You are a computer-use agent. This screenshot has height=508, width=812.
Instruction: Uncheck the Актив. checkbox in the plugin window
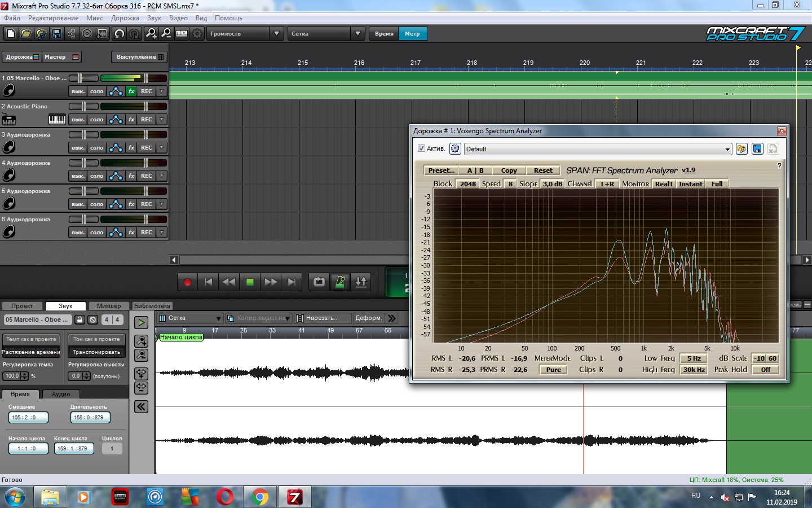421,148
